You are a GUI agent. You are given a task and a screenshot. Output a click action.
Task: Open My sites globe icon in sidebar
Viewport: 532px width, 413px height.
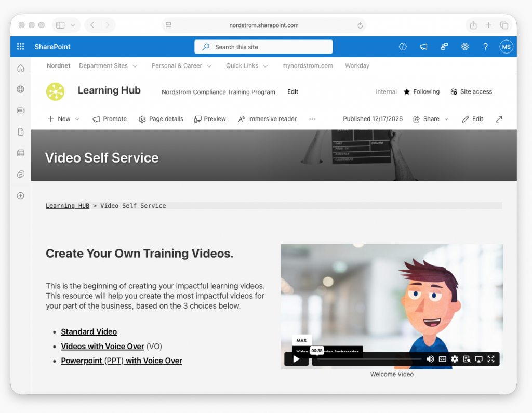pos(21,89)
